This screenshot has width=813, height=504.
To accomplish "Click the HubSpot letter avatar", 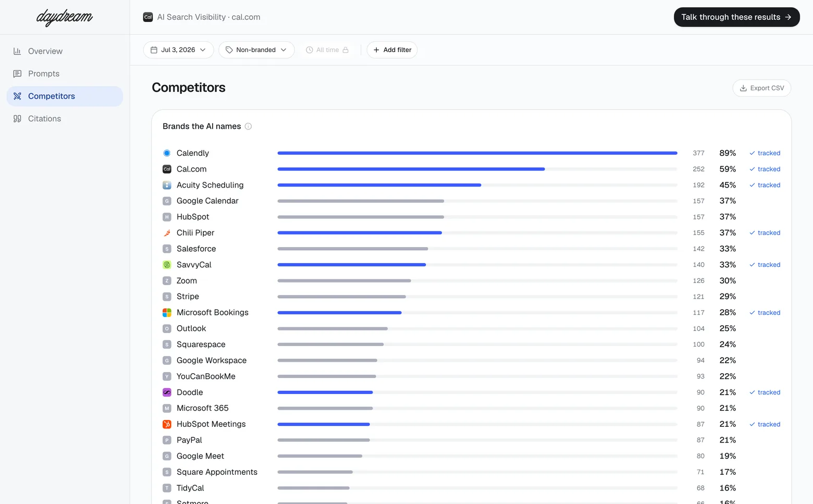I will pos(167,217).
